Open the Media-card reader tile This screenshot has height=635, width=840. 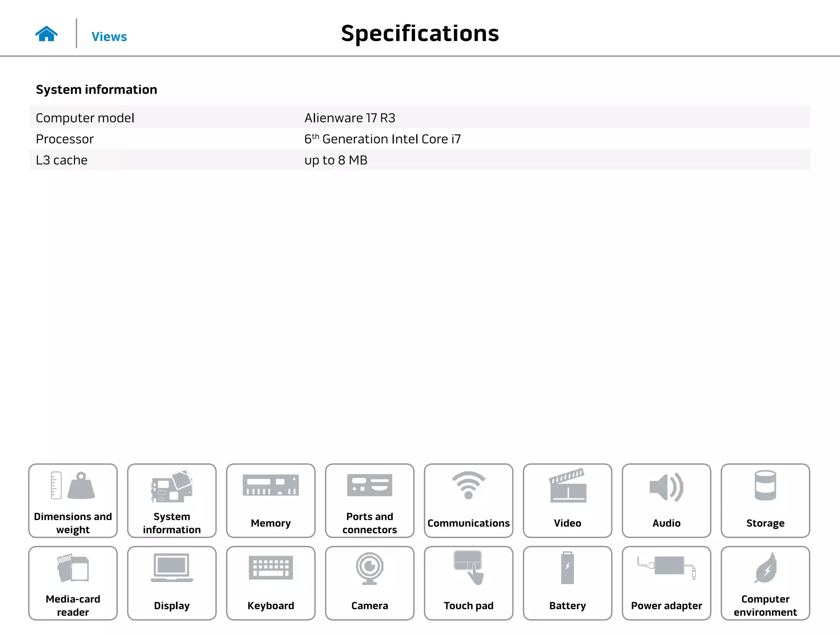(x=73, y=583)
